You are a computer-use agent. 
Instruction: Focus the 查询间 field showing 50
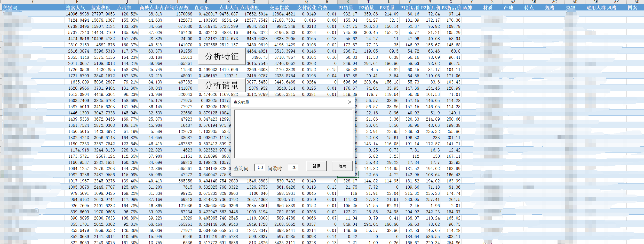(x=259, y=167)
